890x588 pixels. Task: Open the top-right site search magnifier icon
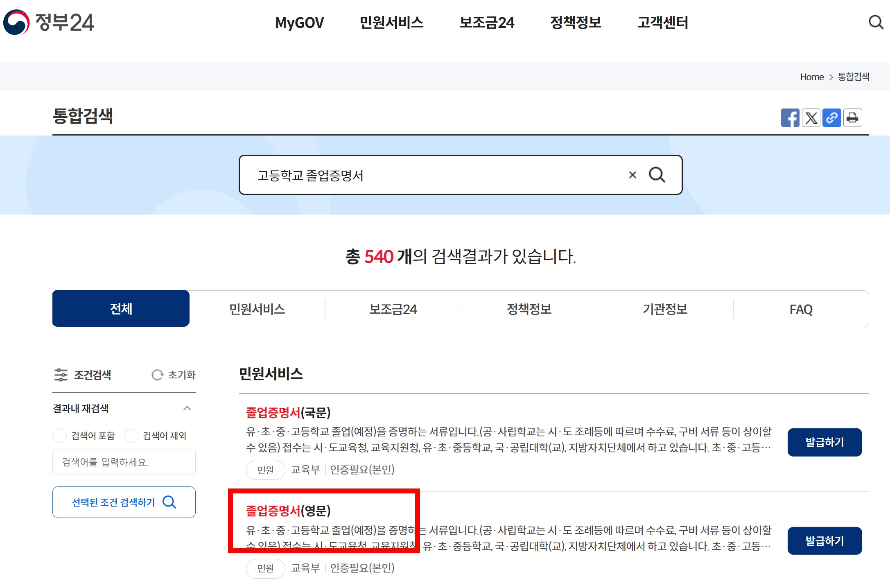876,23
